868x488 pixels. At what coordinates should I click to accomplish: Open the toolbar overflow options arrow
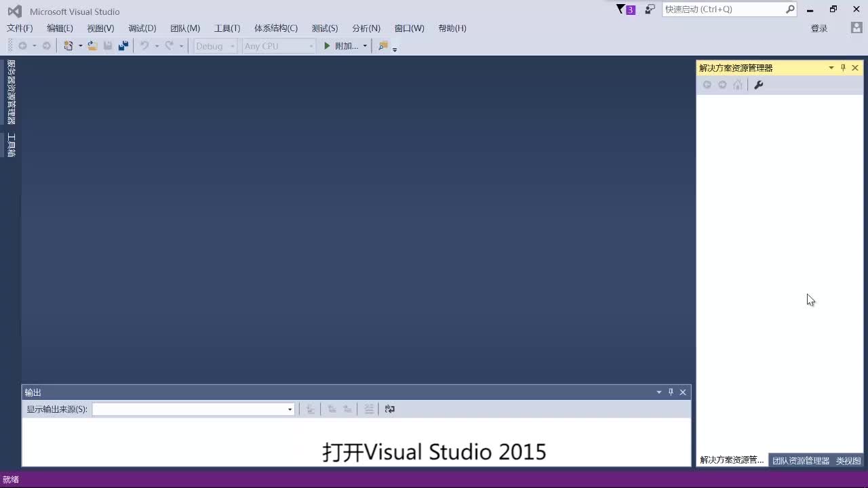395,49
